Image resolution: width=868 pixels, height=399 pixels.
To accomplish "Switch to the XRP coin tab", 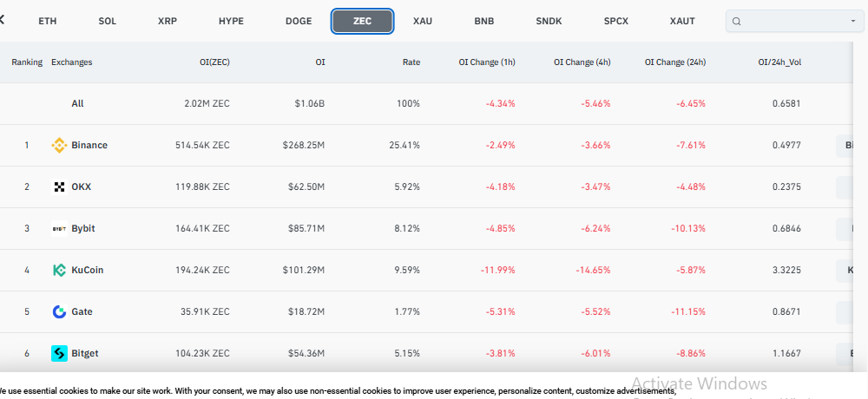I will 168,22.
